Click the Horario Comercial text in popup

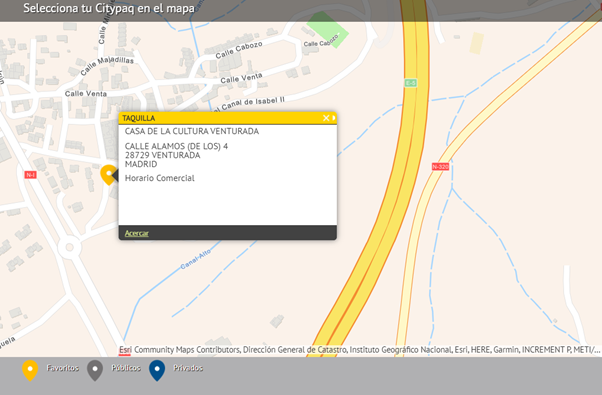(x=160, y=178)
